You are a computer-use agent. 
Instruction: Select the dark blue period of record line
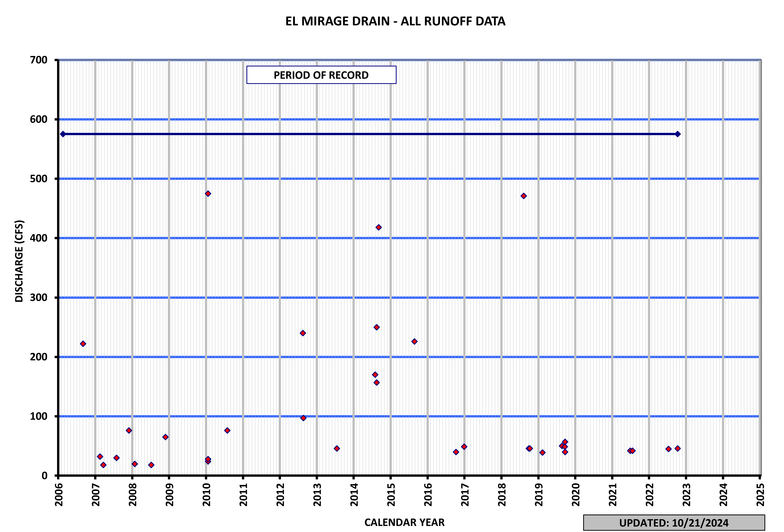coord(370,134)
